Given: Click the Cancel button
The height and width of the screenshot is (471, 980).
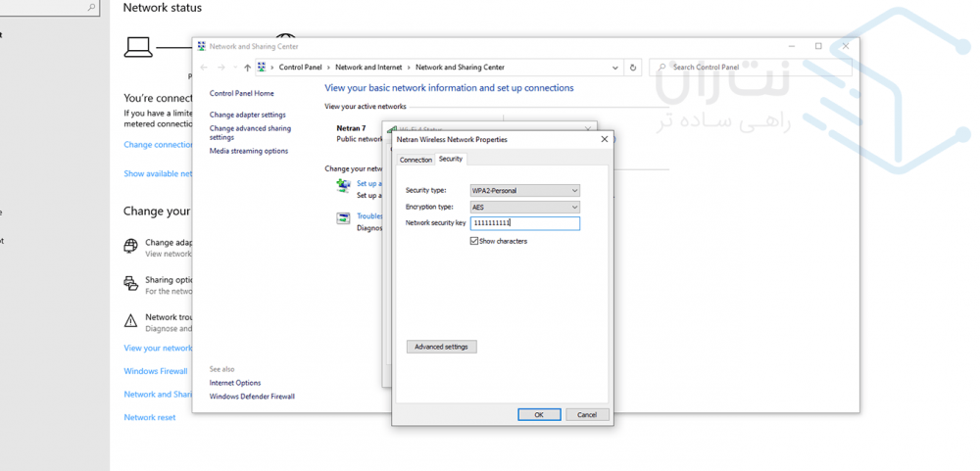Looking at the screenshot, I should point(587,415).
